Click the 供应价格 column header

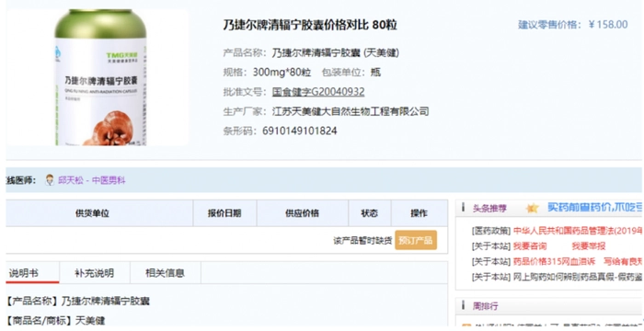(303, 213)
